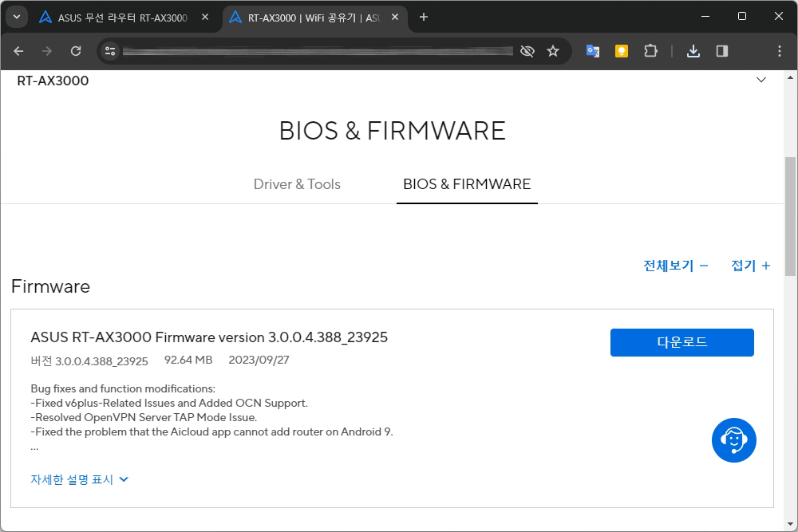798x532 pixels.
Task: Click the scrollbar up arrow
Action: (x=790, y=78)
